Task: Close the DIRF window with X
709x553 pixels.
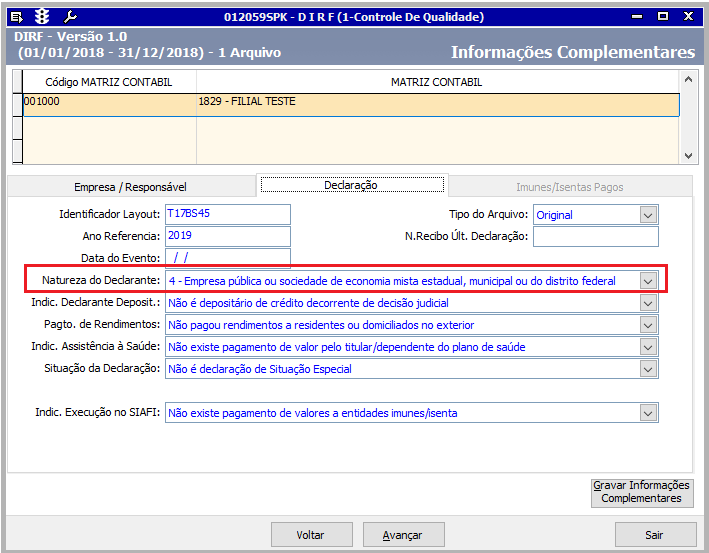Action: click(688, 16)
